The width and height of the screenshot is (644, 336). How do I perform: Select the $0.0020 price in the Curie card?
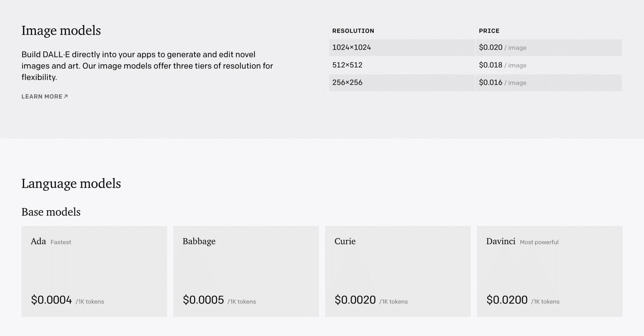tap(355, 300)
